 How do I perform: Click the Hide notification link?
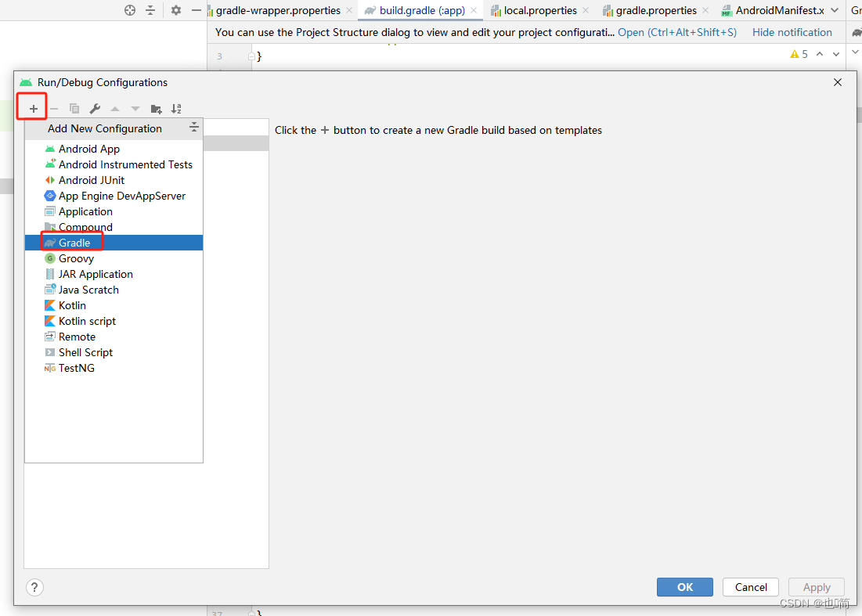(x=792, y=32)
